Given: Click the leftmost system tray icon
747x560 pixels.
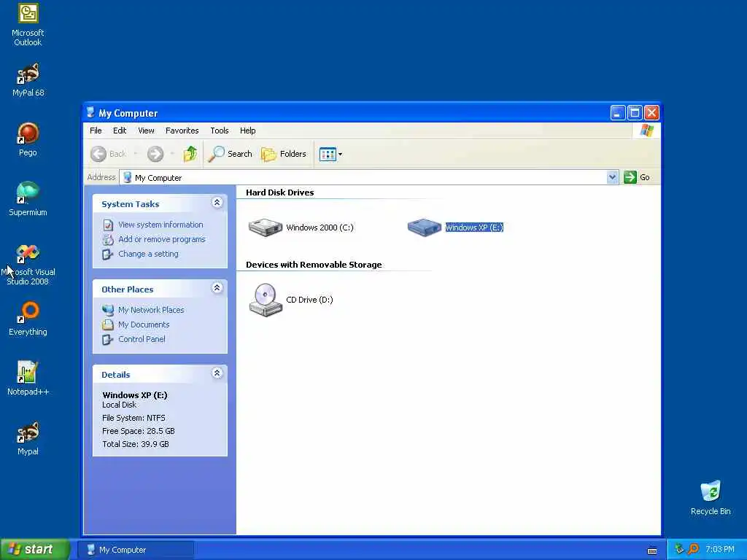Looking at the screenshot, I should tap(679, 550).
